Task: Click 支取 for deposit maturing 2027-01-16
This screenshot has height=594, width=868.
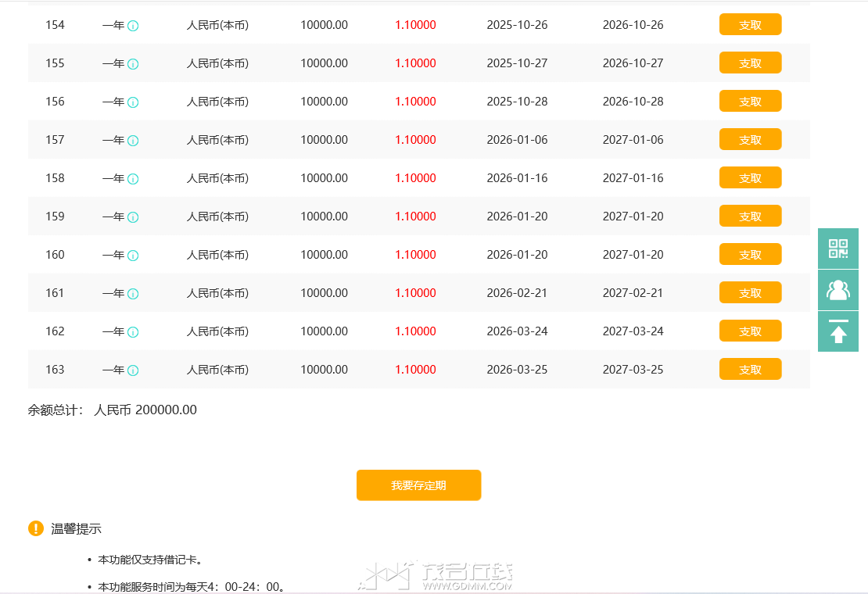Action: 750,178
